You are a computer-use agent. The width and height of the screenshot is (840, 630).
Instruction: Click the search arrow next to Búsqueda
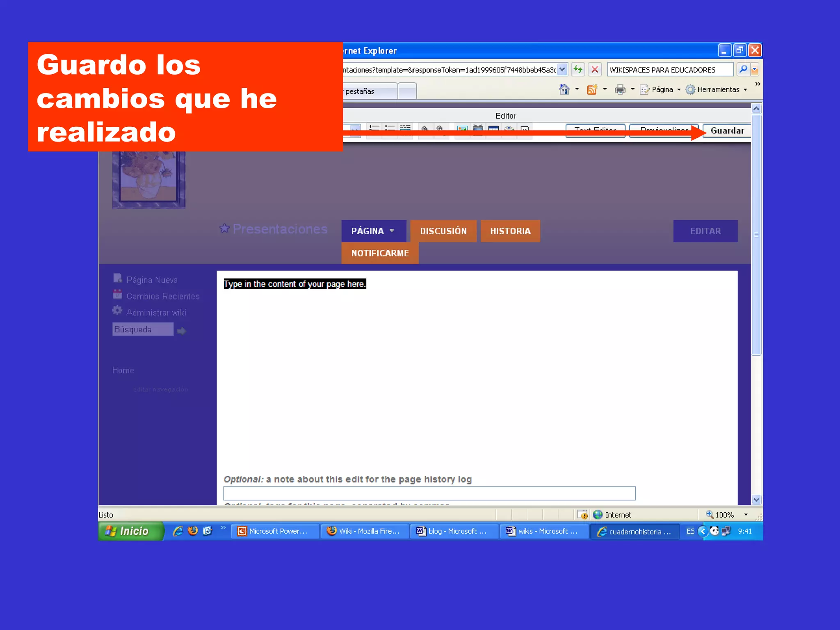pyautogui.click(x=182, y=331)
